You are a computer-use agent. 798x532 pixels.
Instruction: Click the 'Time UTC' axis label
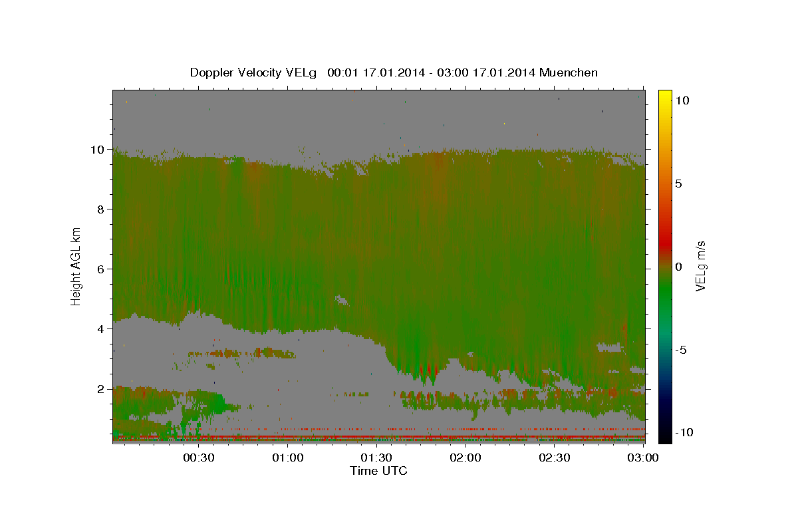point(378,471)
